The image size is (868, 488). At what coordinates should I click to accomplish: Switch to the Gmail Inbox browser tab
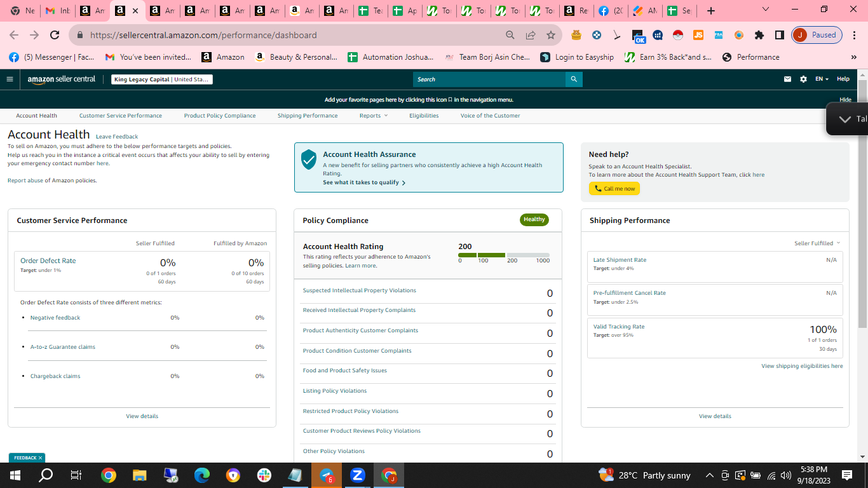(x=57, y=11)
